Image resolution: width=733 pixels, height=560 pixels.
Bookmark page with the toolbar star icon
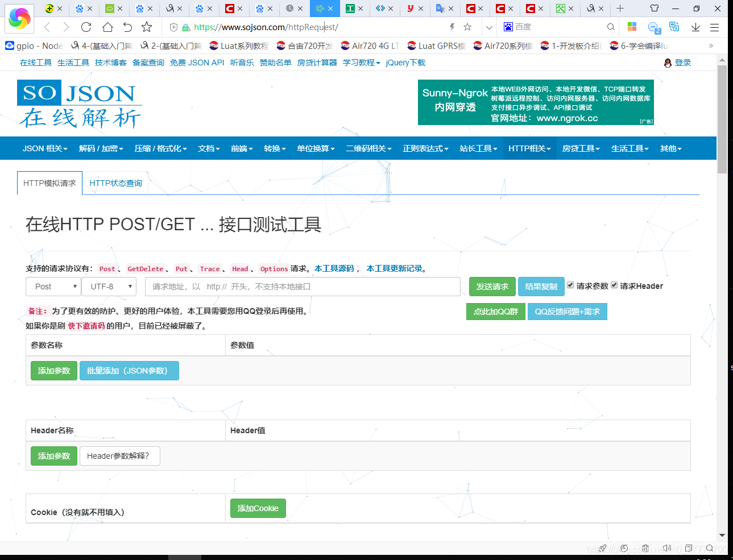coord(147,27)
